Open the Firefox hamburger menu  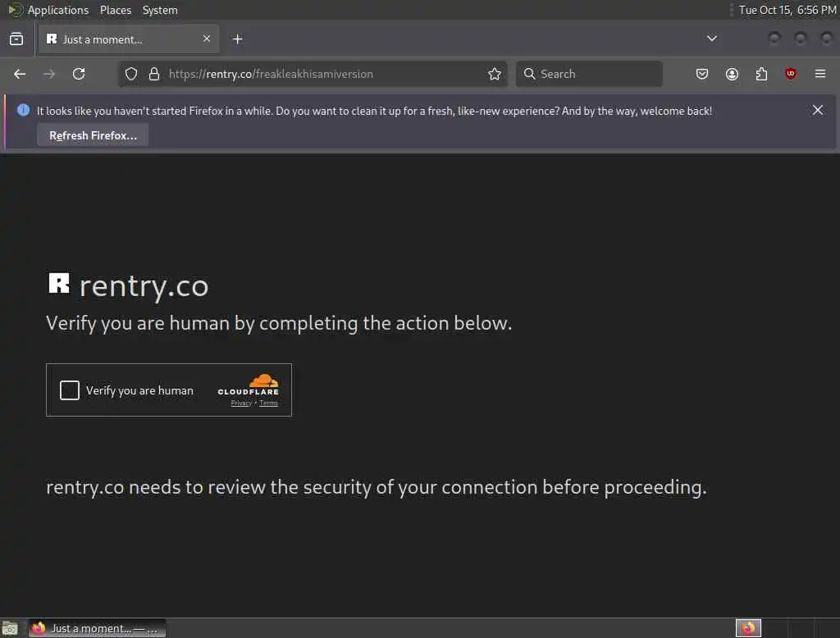click(x=820, y=73)
